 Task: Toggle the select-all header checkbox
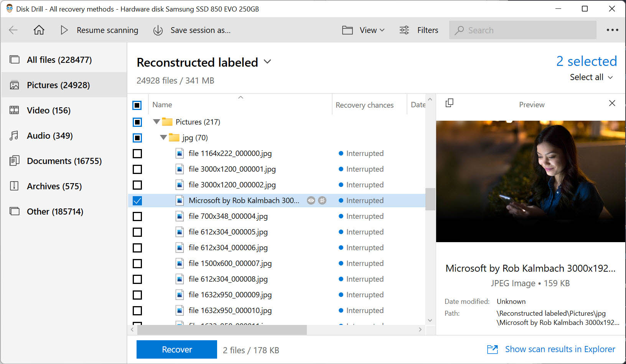(137, 105)
